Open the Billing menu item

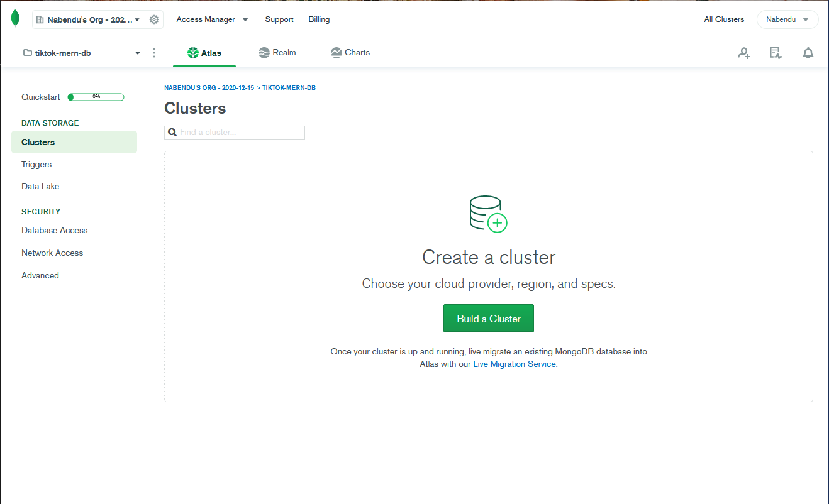click(319, 19)
